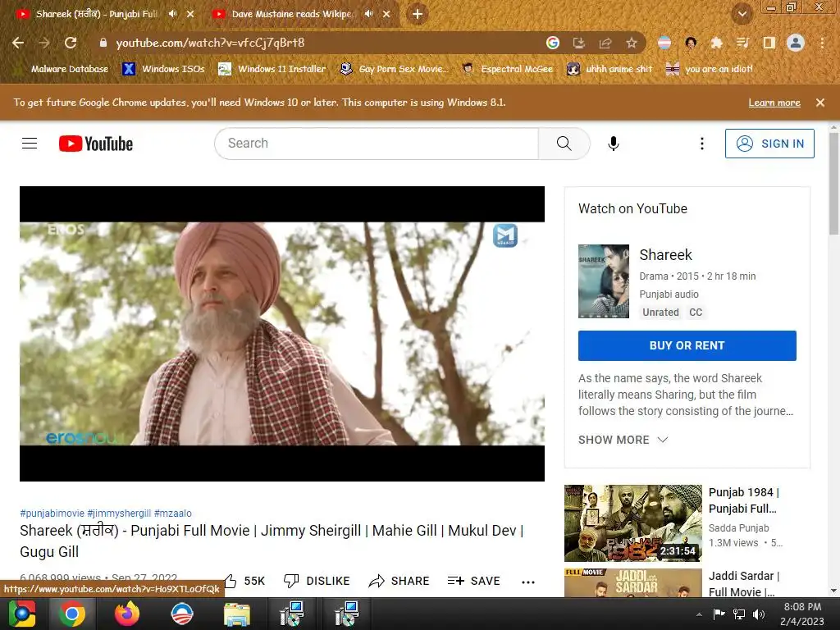Open the tab search dropdown arrow
840x630 pixels.
pos(742,14)
